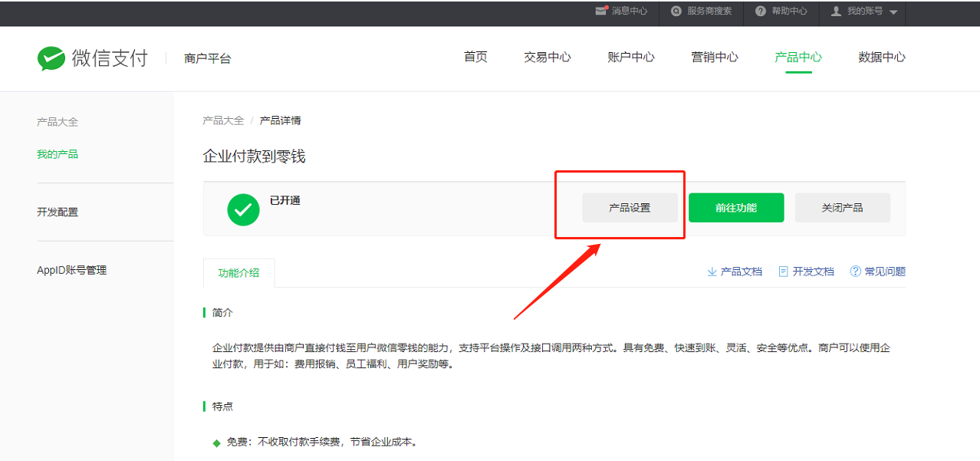Select 我的产品 in the sidebar
Viewport: 980px width, 461px height.
click(x=58, y=154)
